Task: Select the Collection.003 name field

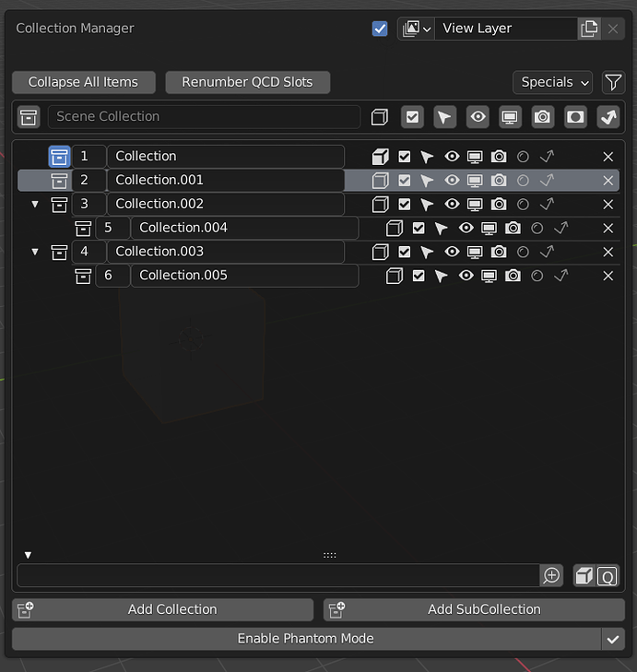Action: click(x=226, y=252)
